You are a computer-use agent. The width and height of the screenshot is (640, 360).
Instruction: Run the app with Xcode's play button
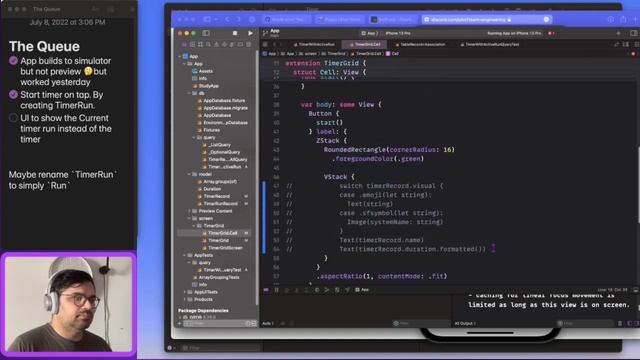250,33
